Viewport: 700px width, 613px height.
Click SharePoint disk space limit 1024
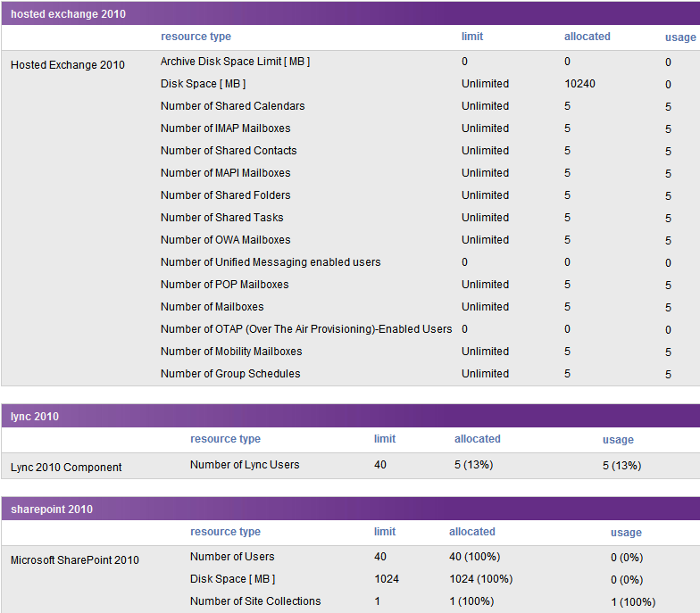coord(387,579)
